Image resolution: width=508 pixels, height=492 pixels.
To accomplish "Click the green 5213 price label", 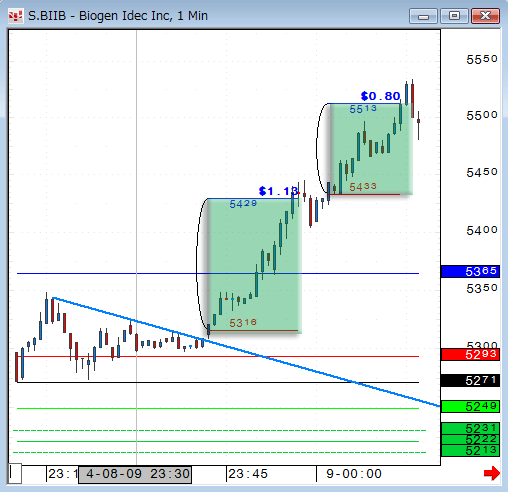I will tap(470, 451).
